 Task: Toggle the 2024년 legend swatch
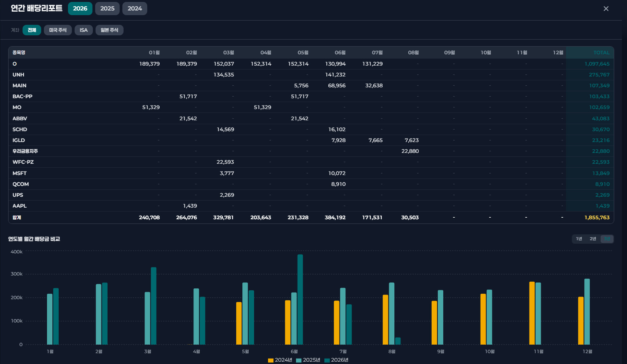tap(271, 360)
